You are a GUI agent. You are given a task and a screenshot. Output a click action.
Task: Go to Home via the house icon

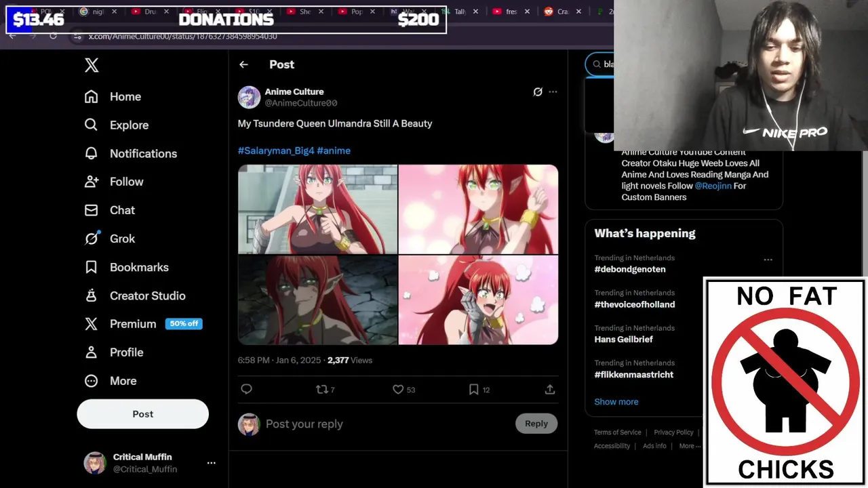tap(92, 97)
